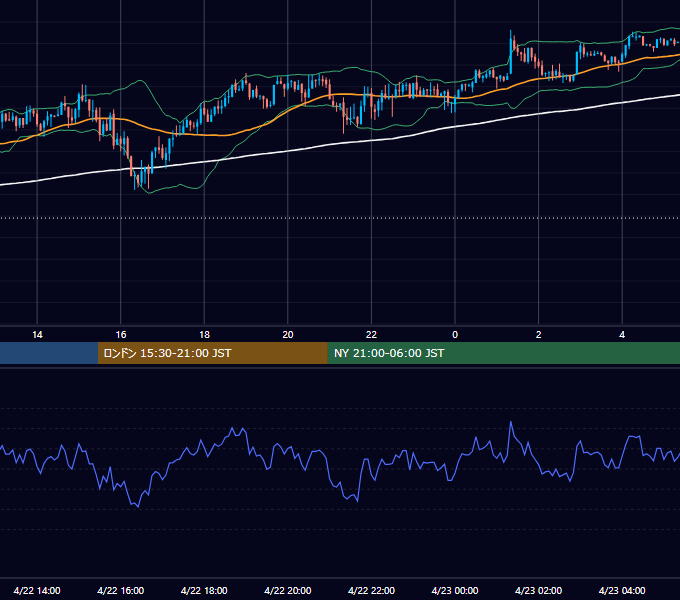Click the '2' hour label on price chart axis
The image size is (680, 600).
tap(538, 335)
